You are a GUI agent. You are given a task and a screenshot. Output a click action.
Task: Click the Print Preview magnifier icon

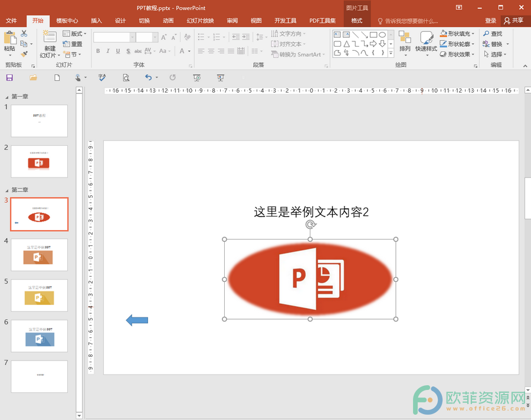(x=126, y=77)
